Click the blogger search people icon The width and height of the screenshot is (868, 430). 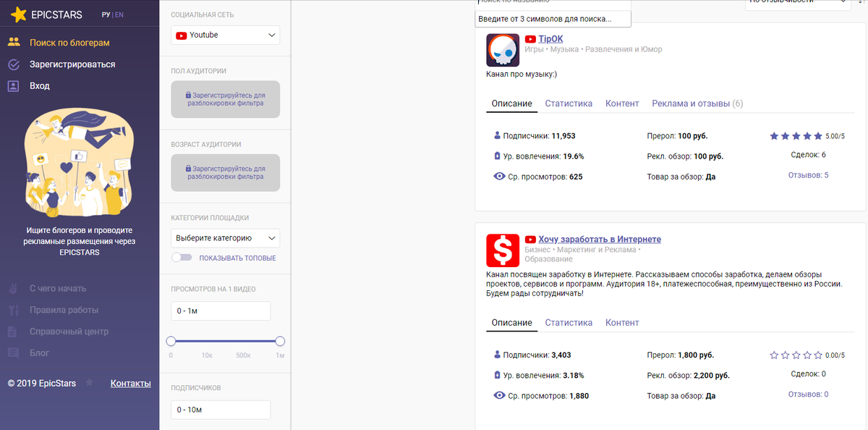[x=14, y=43]
